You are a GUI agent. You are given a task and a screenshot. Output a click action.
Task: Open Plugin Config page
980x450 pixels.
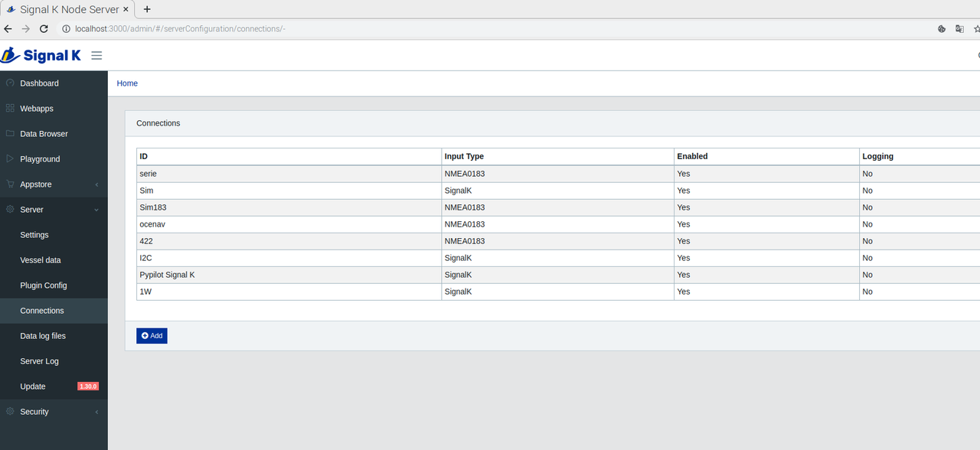point(54,285)
